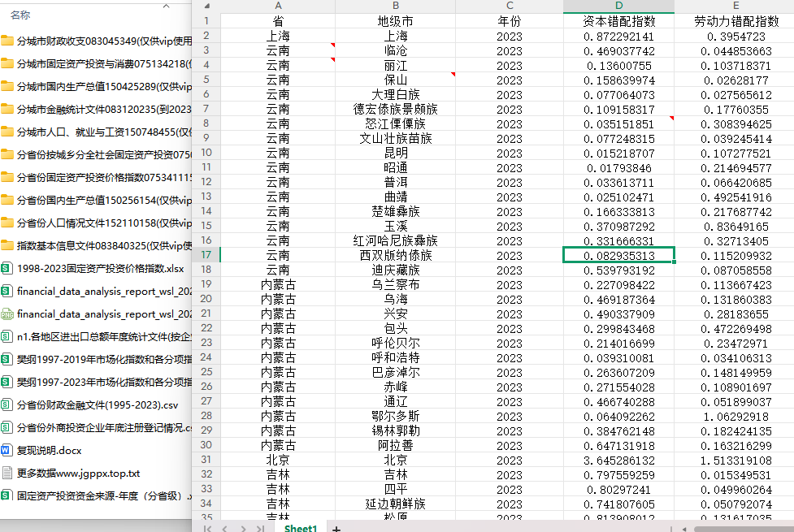Viewport: 794px width, 532px height.
Task: Add a new sheet with the plus button
Action: point(336,529)
